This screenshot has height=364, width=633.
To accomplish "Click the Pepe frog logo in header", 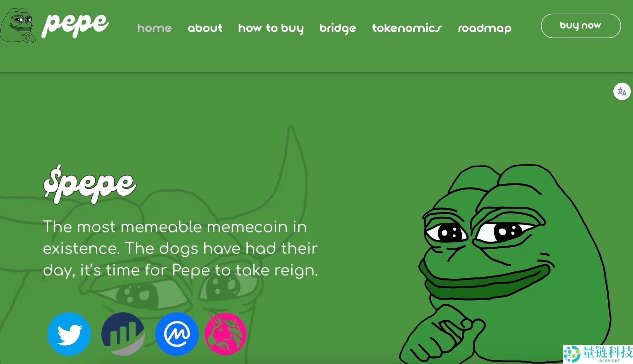I will click(x=18, y=25).
